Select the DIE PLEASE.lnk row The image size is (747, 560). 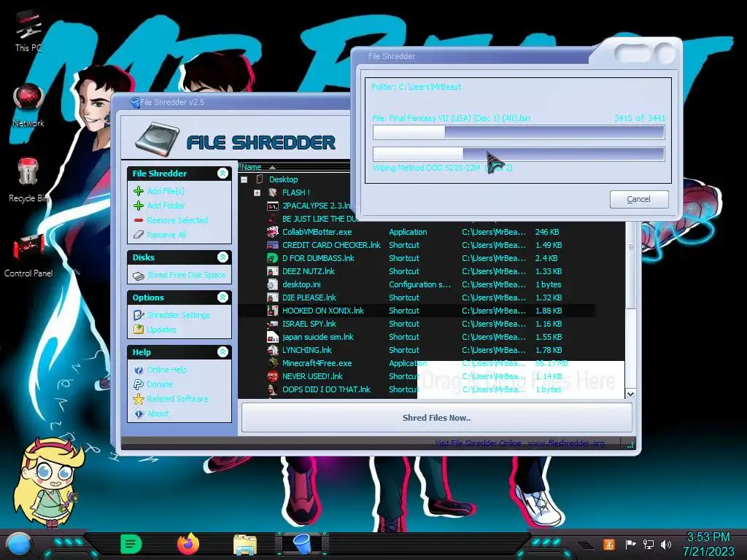(x=417, y=297)
